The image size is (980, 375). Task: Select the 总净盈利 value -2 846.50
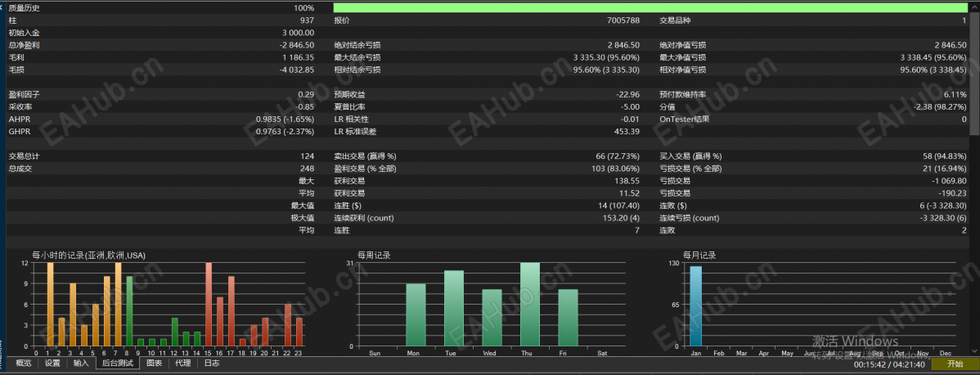(297, 45)
